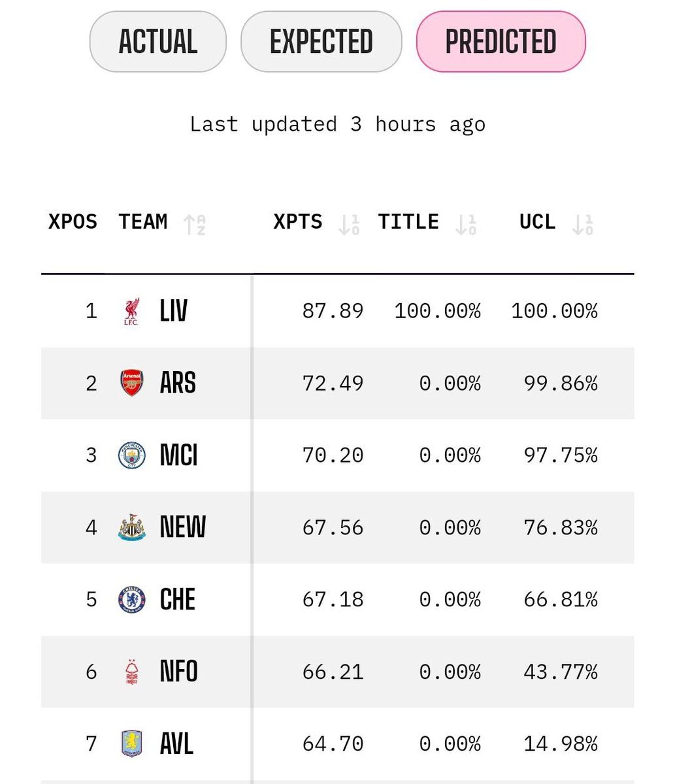
Task: Select the PREDICTED table view
Action: [x=501, y=42]
